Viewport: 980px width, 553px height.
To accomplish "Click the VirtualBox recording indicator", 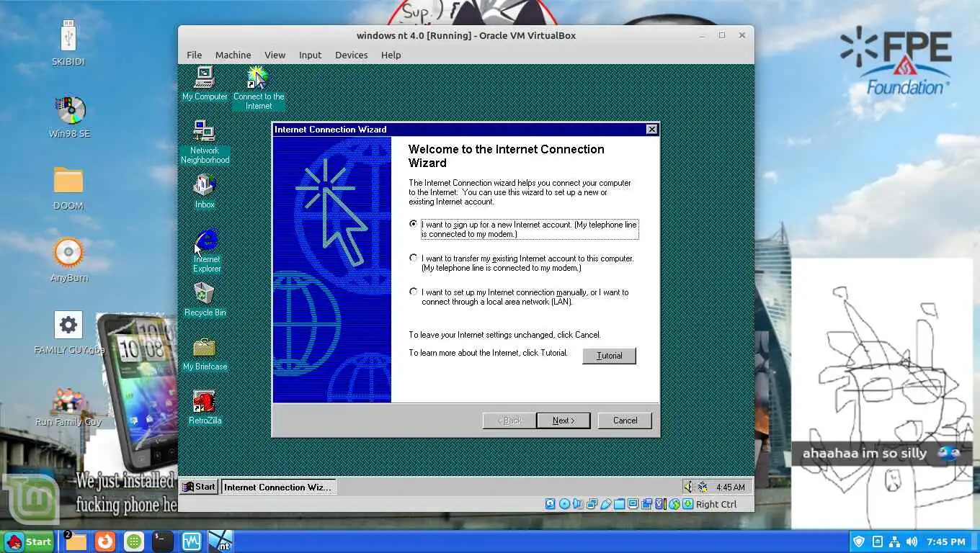I will tap(646, 504).
